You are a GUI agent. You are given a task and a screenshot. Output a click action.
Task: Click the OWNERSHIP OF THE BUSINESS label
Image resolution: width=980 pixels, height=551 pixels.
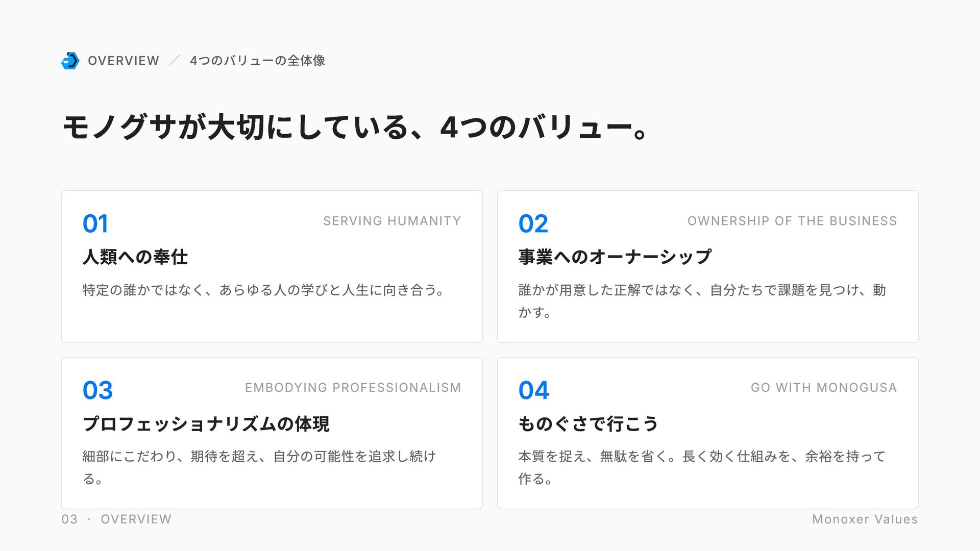[792, 221]
